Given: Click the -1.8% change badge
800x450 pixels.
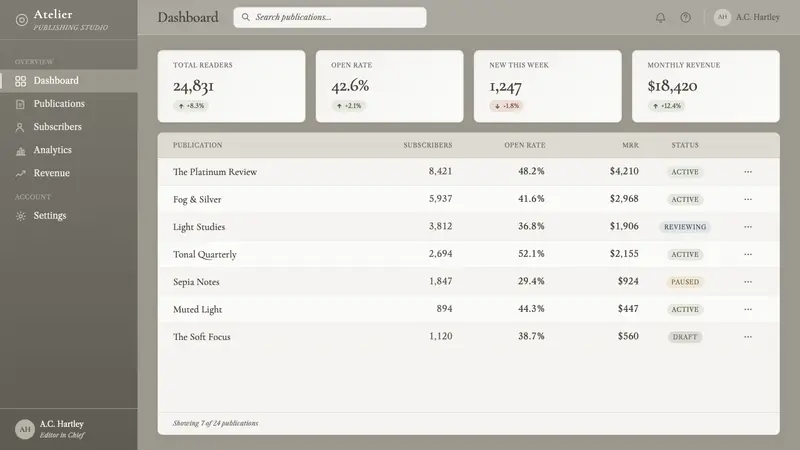Looking at the screenshot, I should point(507,106).
